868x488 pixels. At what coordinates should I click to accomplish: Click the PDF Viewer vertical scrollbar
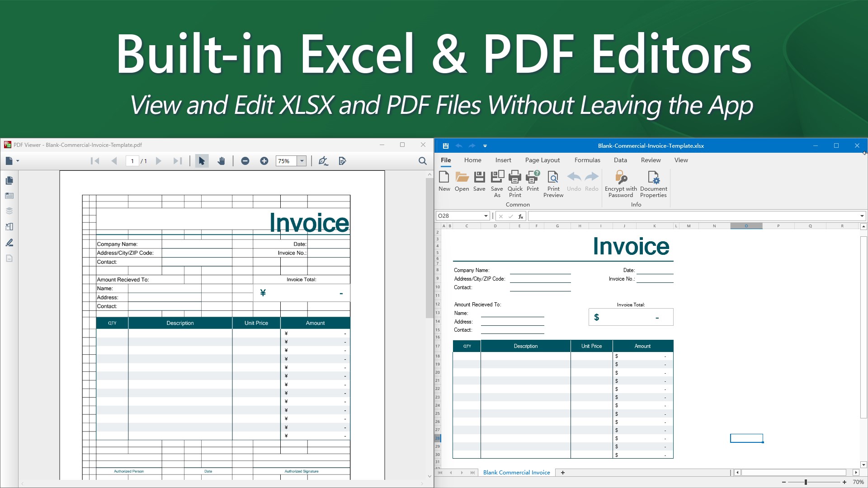pyautogui.click(x=429, y=248)
